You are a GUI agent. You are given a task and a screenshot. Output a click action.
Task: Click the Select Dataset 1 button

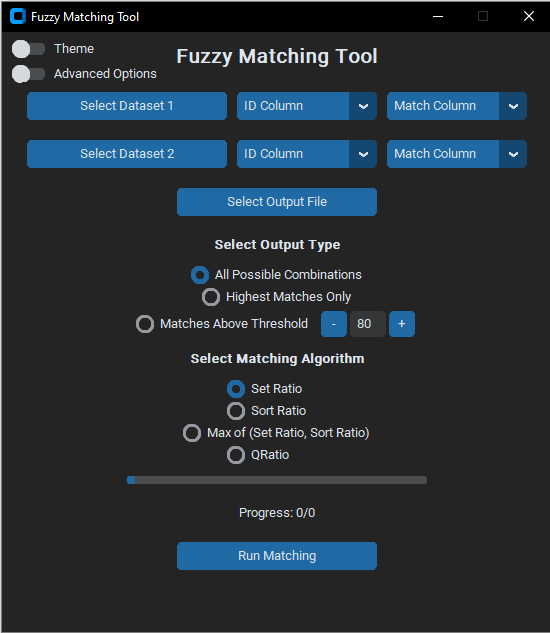click(x=127, y=106)
